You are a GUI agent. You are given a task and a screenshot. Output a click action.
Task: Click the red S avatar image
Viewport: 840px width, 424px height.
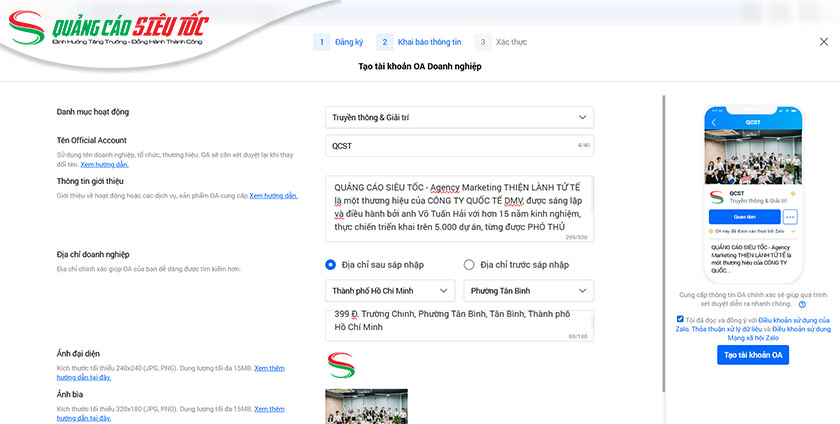tap(341, 365)
